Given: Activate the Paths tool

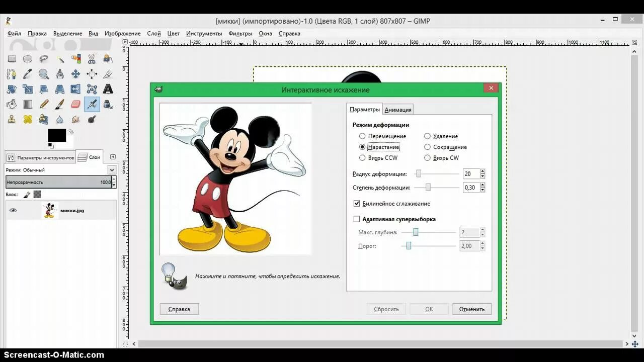Looking at the screenshot, I should pos(12,74).
